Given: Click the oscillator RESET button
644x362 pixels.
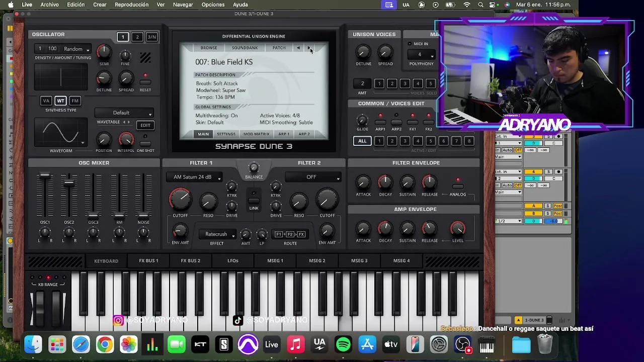Looking at the screenshot, I should click(145, 82).
